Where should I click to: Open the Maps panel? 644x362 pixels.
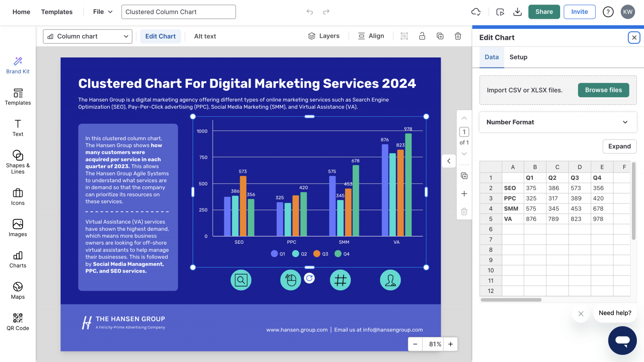coord(18,290)
